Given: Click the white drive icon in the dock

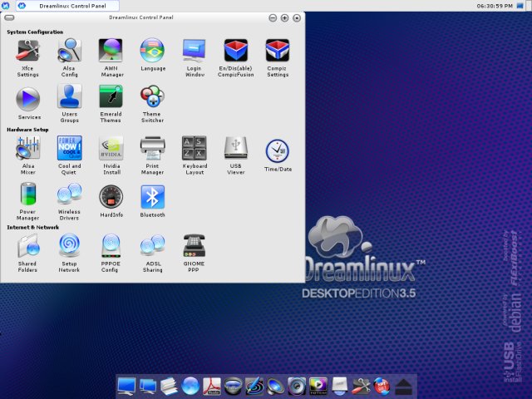Looking at the screenshot, I should [x=340, y=387].
